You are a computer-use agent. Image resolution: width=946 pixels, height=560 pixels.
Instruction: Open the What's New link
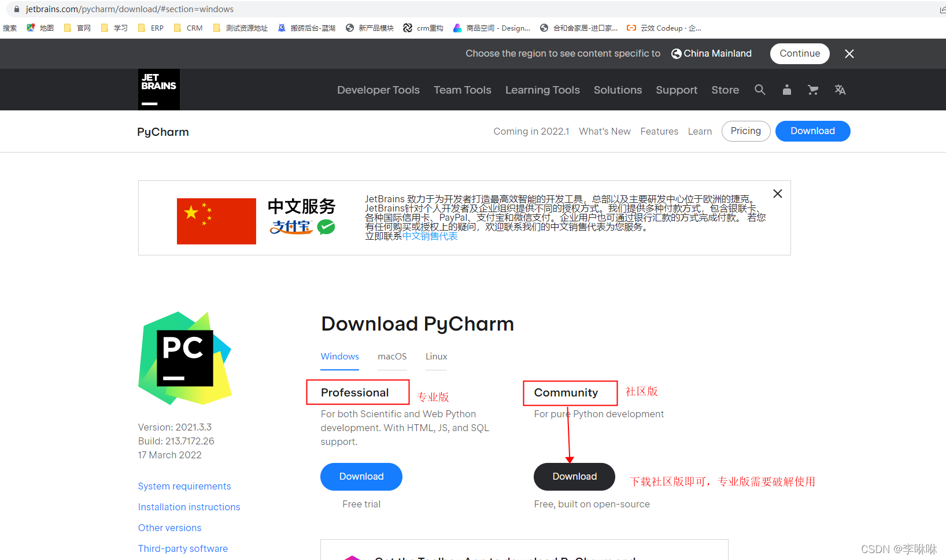pyautogui.click(x=605, y=132)
